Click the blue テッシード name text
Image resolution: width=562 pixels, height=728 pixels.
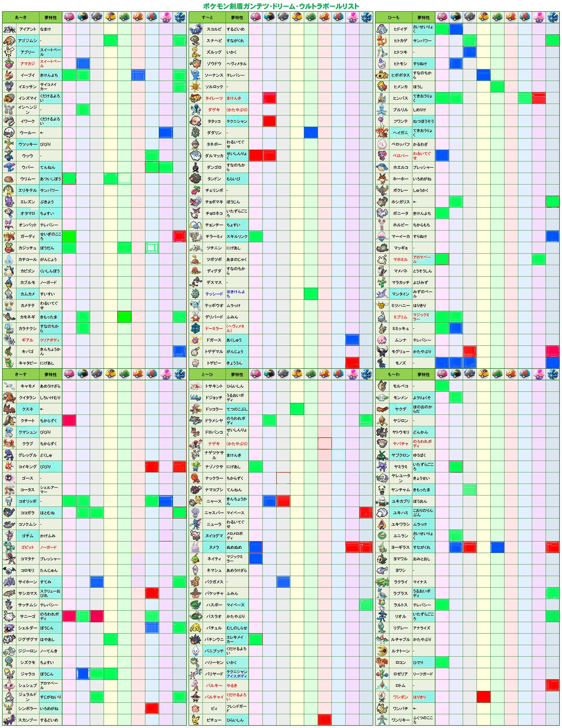pyautogui.click(x=214, y=294)
